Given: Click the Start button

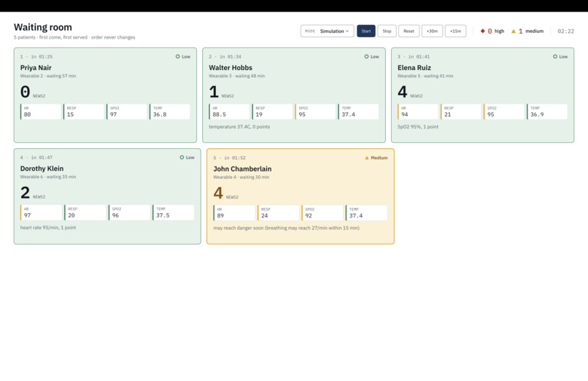Looking at the screenshot, I should tap(366, 31).
